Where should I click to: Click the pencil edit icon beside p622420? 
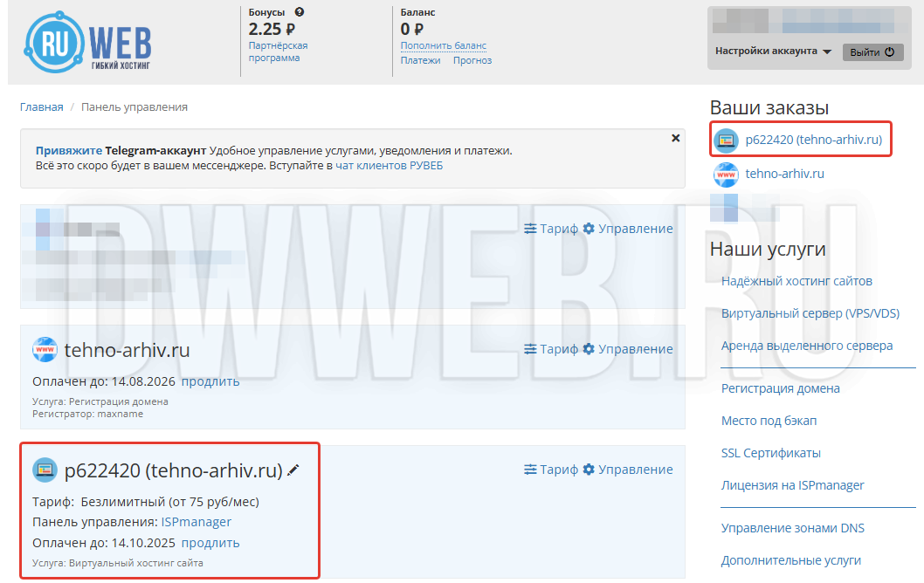pos(293,470)
